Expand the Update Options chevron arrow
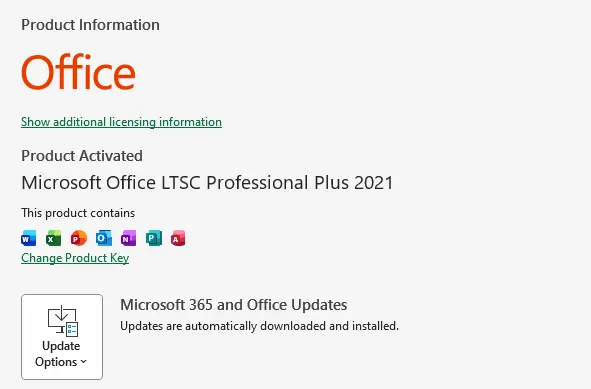 tap(84, 362)
